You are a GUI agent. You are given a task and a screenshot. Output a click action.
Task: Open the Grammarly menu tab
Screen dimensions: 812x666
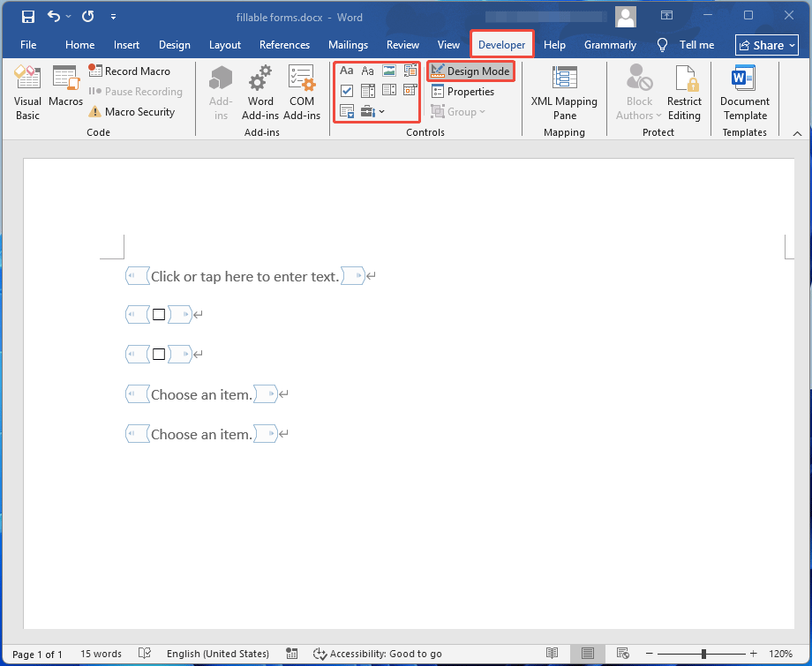(610, 44)
